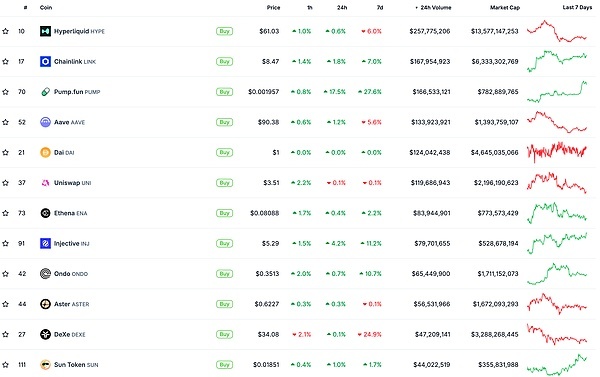Screen dimensions: 600x377
Task: Open the Aster ASTER coin link
Action: tap(72, 304)
